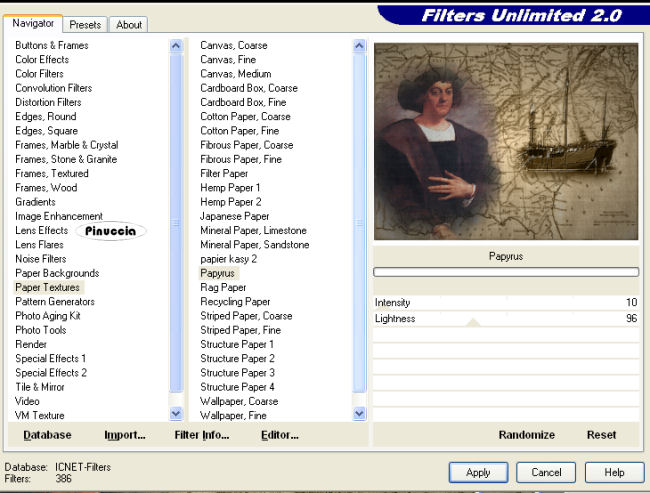This screenshot has width=650, height=493.
Task: Click the progress bar under Papyrus
Action: coord(506,272)
